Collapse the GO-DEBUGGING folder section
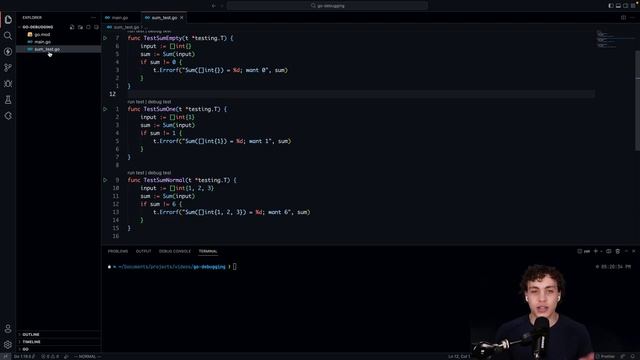The image size is (640, 360). click(58, 27)
